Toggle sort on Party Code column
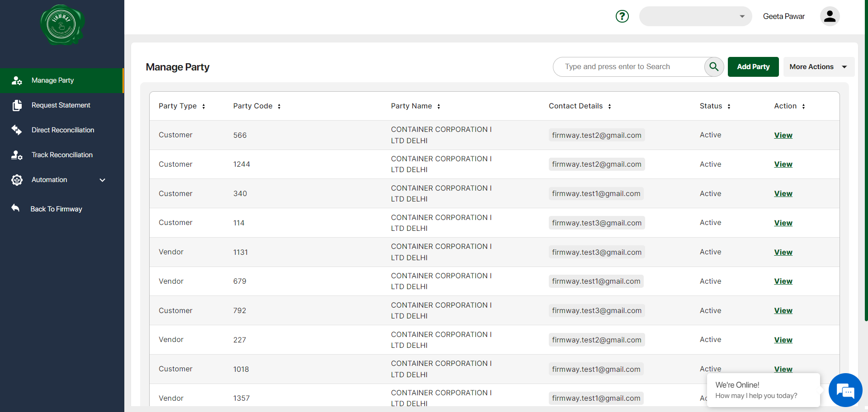Screen dimensions: 868x412 279,106
